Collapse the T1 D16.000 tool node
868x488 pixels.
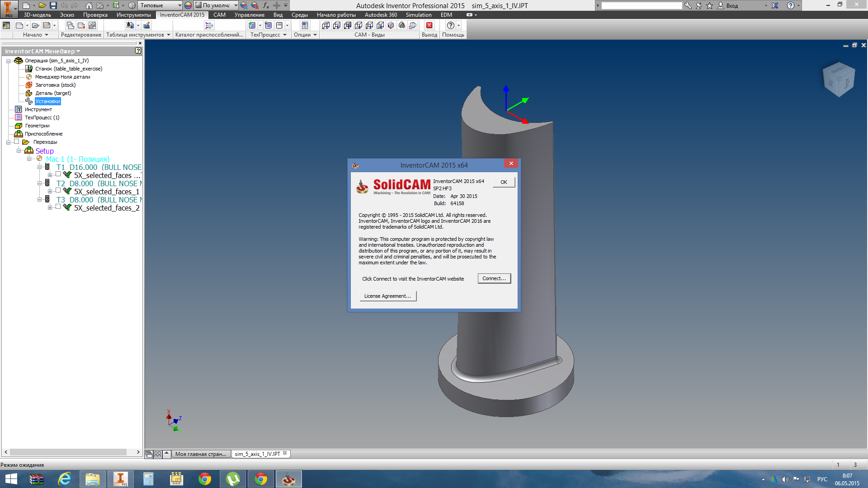[x=39, y=167]
